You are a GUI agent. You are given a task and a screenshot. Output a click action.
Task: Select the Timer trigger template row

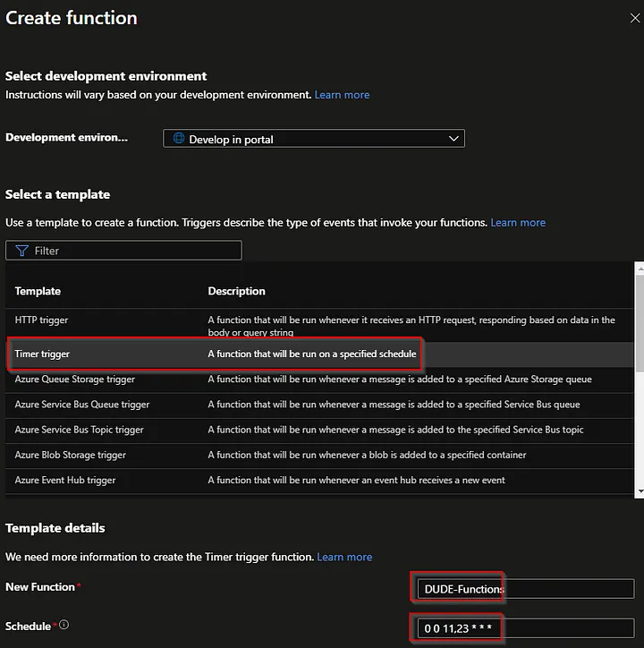coord(42,354)
